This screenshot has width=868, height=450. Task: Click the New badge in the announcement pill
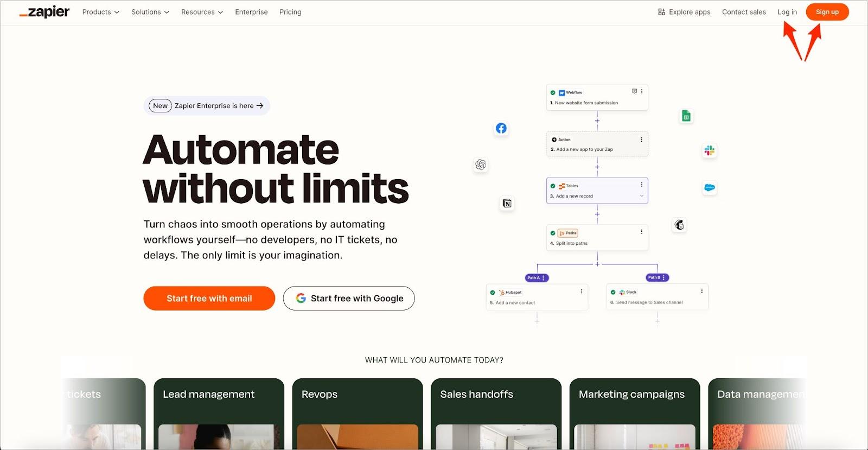(x=160, y=106)
